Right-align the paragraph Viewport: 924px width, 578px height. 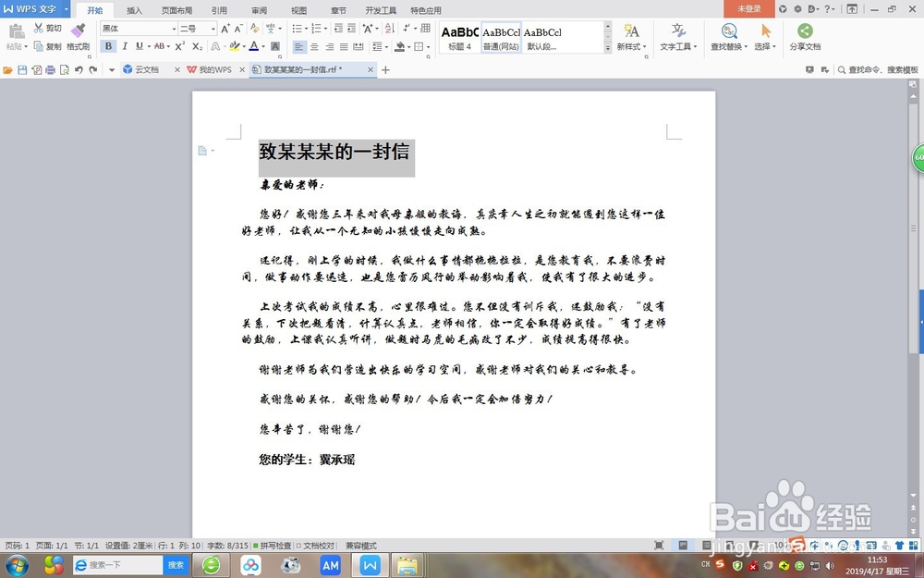pos(330,46)
